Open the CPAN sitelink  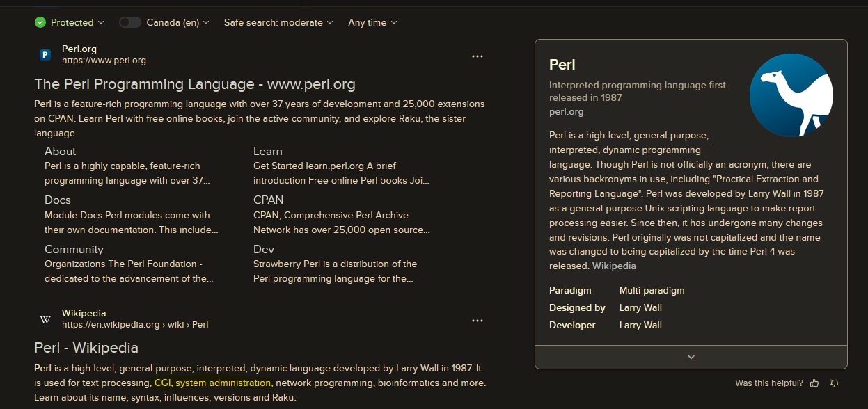269,200
